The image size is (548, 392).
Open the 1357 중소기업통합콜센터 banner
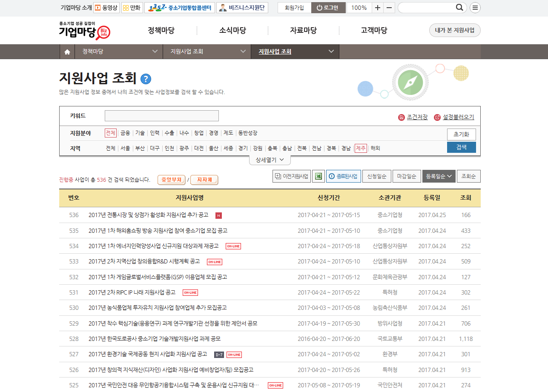180,8
